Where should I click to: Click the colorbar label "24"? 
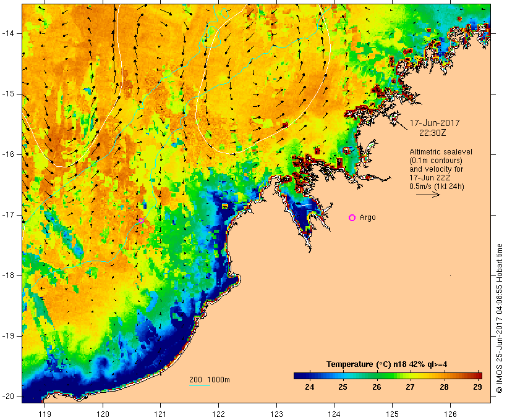pyautogui.click(x=309, y=387)
